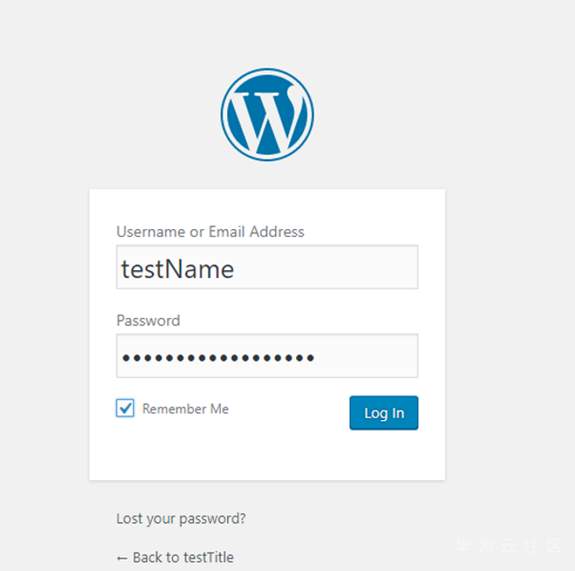Click the white W inside the logo
The width and height of the screenshot is (575, 571).
(267, 119)
